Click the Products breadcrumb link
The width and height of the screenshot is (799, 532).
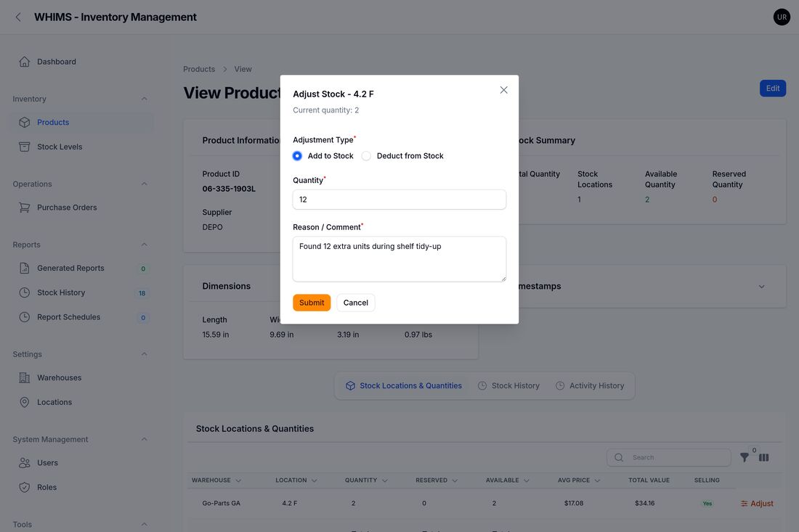pos(199,69)
